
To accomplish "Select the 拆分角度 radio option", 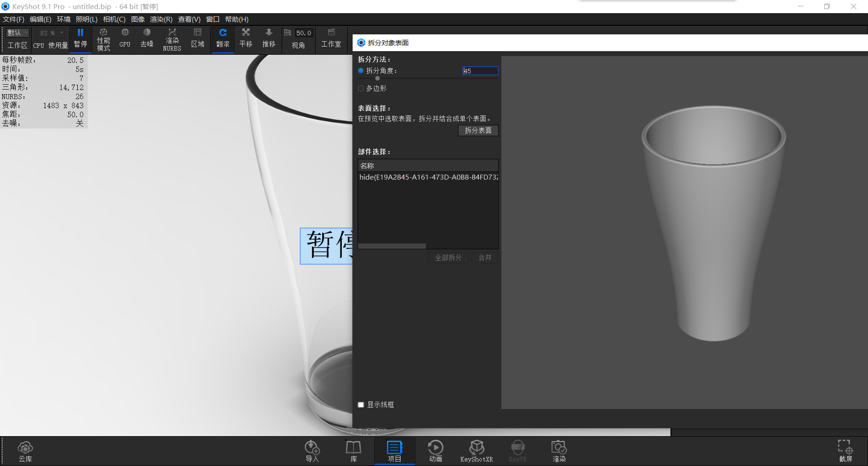I will [x=361, y=71].
